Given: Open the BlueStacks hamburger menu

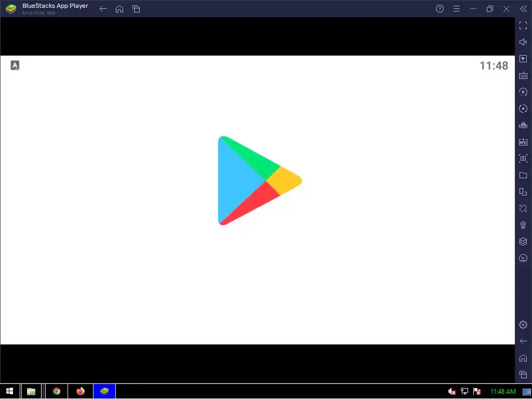Looking at the screenshot, I should pos(457,9).
